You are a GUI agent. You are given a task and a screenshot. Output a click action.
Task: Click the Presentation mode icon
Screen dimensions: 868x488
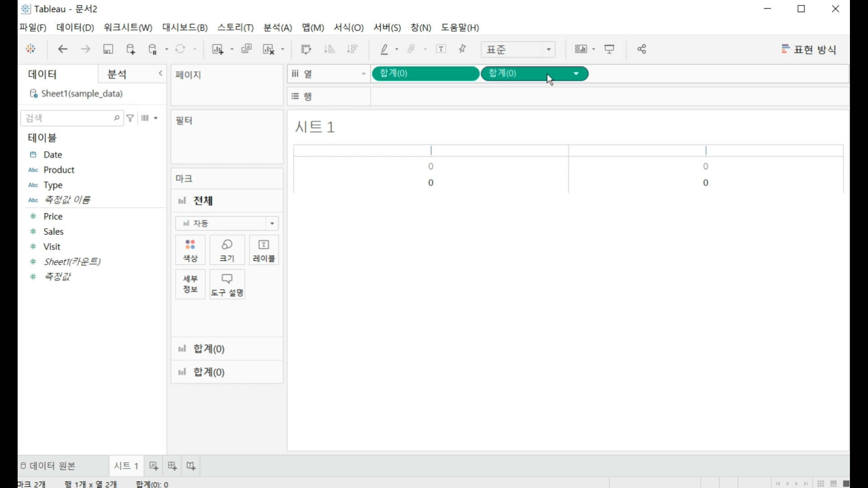pos(609,49)
